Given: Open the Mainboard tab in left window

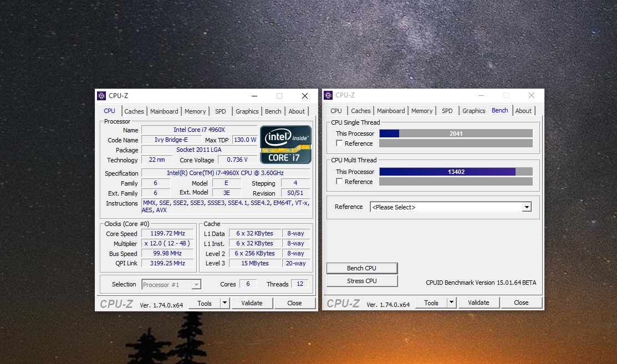Looking at the screenshot, I should (164, 111).
